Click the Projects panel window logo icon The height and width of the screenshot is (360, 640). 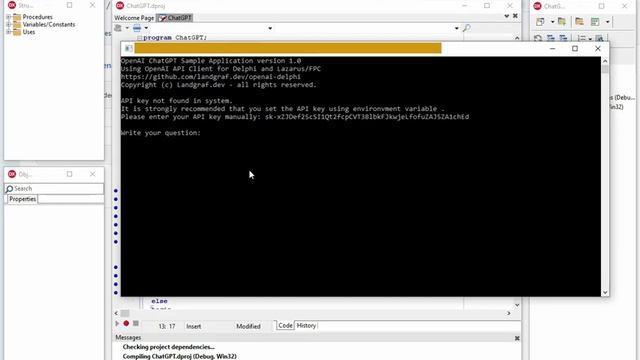pos(538,6)
